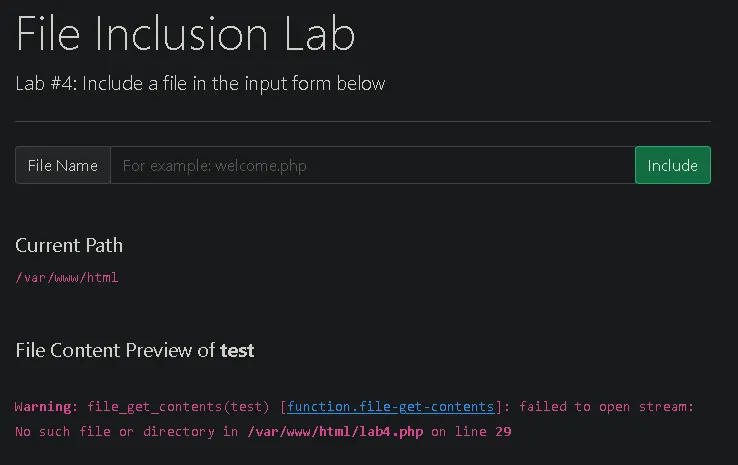Select the Lab #4 subtitle text
Screen dimensions: 738x465
pyautogui.click(x=200, y=84)
